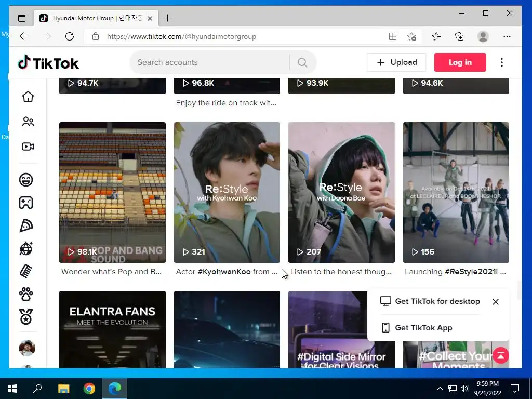Screen dimensions: 532x399
Task: Select Gaming controller icon in sidebar
Action: pyautogui.click(x=26, y=203)
